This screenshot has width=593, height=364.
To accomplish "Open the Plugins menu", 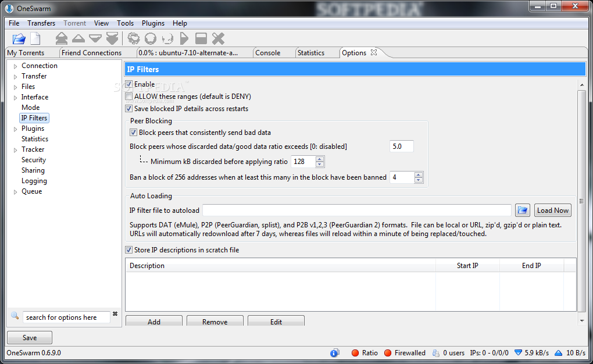I will point(153,23).
